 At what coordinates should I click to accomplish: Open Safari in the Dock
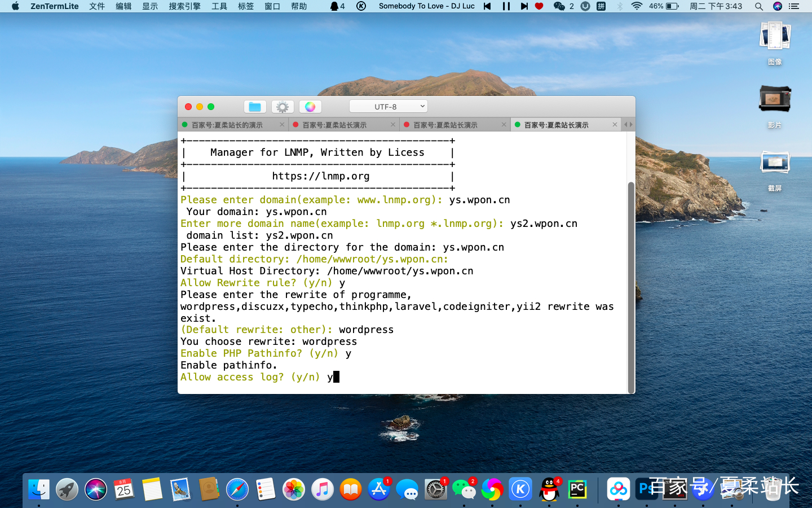pyautogui.click(x=237, y=489)
